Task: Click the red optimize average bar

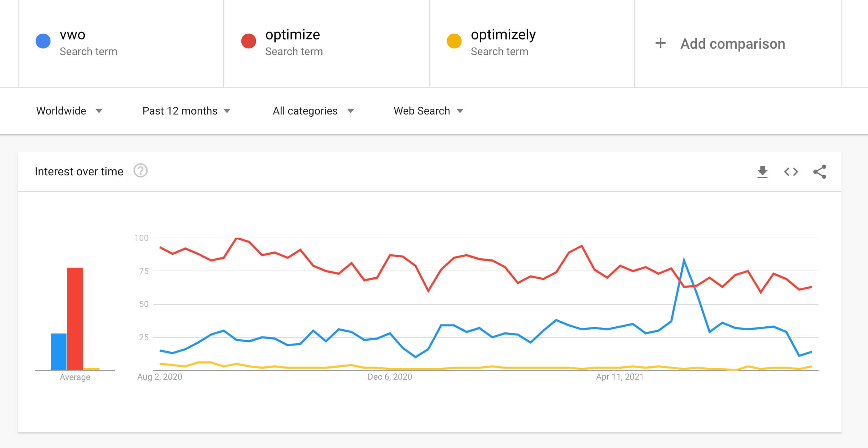Action: (75, 319)
